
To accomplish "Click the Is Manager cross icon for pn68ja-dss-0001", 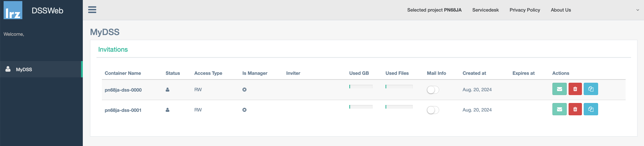I will (x=244, y=110).
